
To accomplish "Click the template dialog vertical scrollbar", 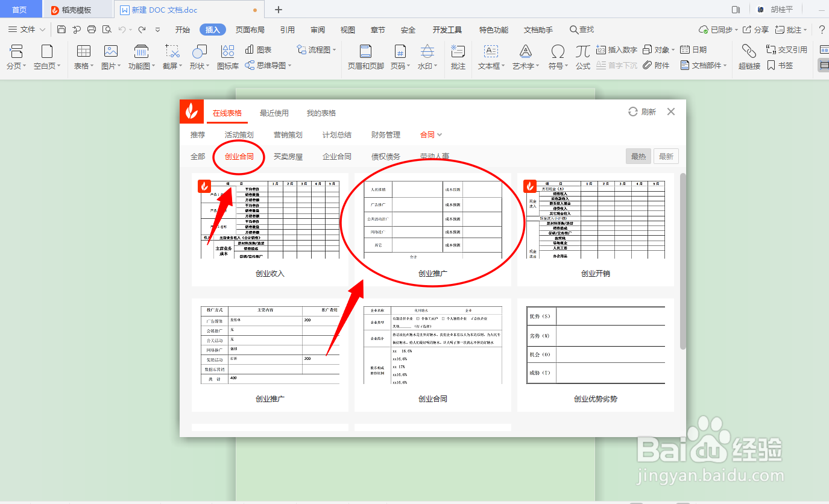I will (683, 261).
